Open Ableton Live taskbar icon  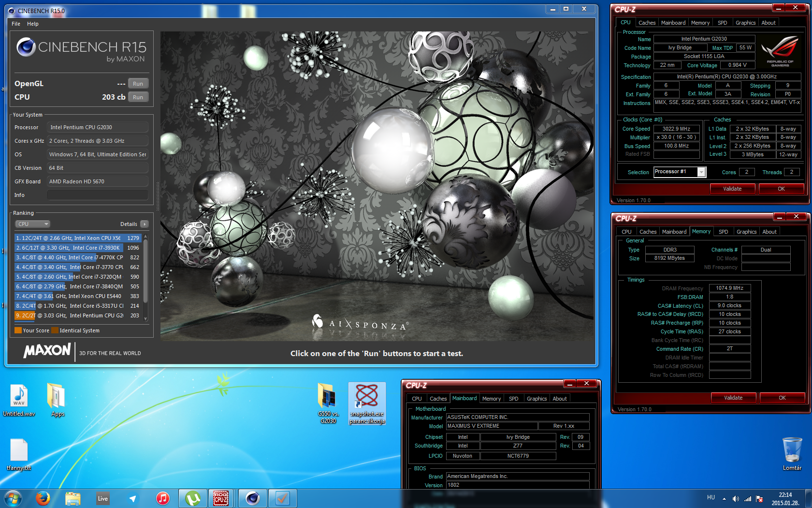(103, 498)
